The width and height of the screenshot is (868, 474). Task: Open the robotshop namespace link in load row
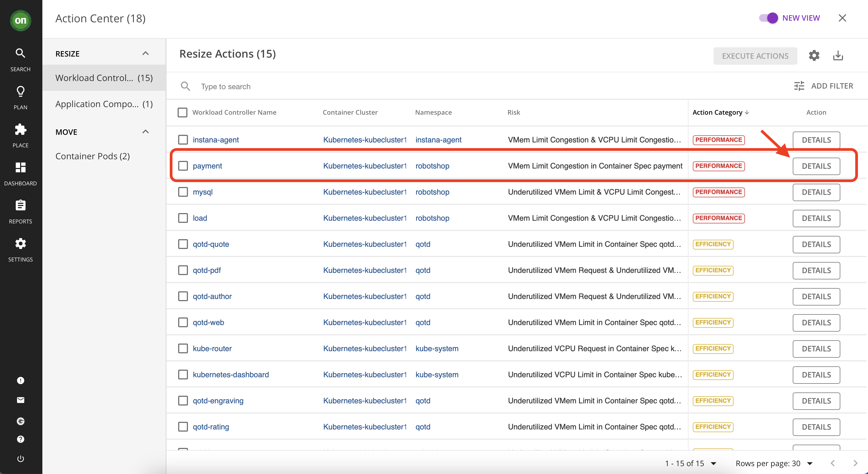[x=432, y=218]
